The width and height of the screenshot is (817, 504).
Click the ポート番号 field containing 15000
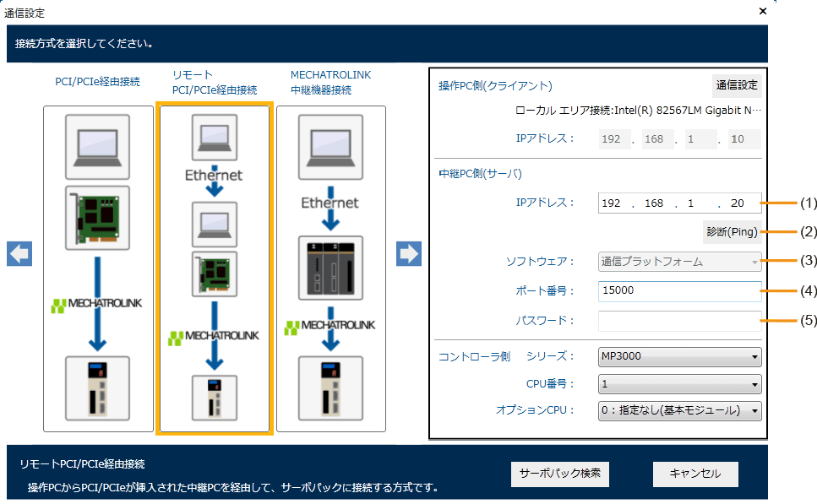(679, 291)
